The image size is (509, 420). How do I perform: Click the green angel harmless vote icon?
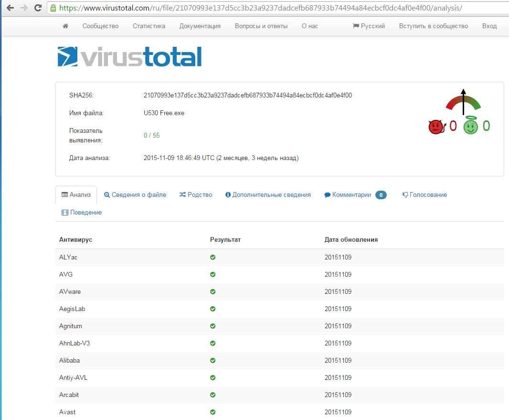coord(471,125)
